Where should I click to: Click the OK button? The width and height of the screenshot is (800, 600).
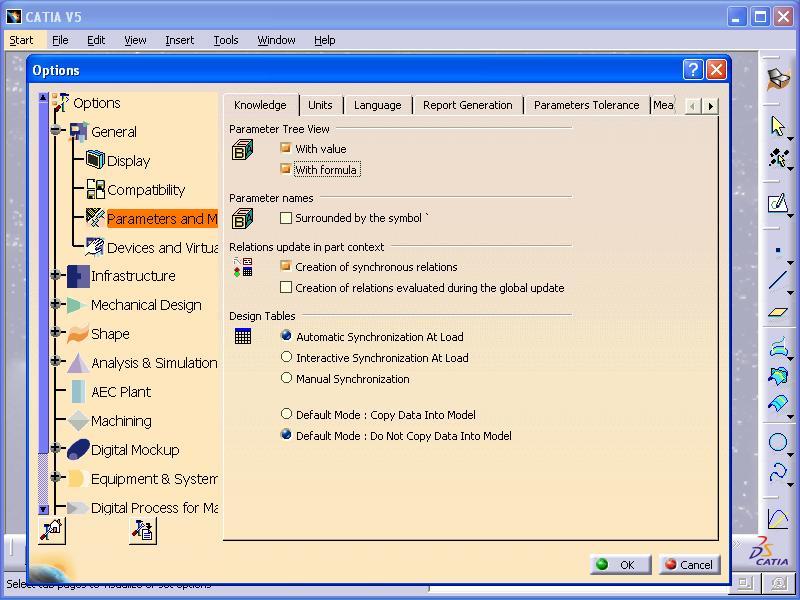click(619, 564)
